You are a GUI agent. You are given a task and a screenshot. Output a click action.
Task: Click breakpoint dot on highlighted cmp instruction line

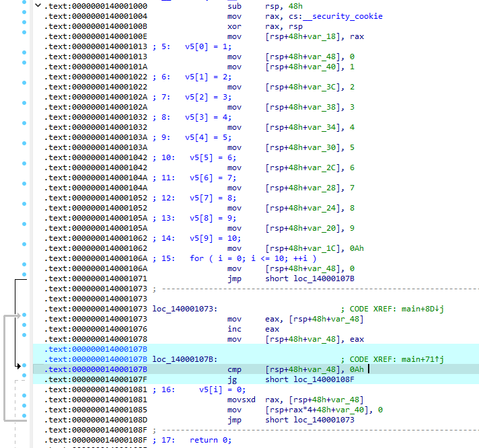24,369
